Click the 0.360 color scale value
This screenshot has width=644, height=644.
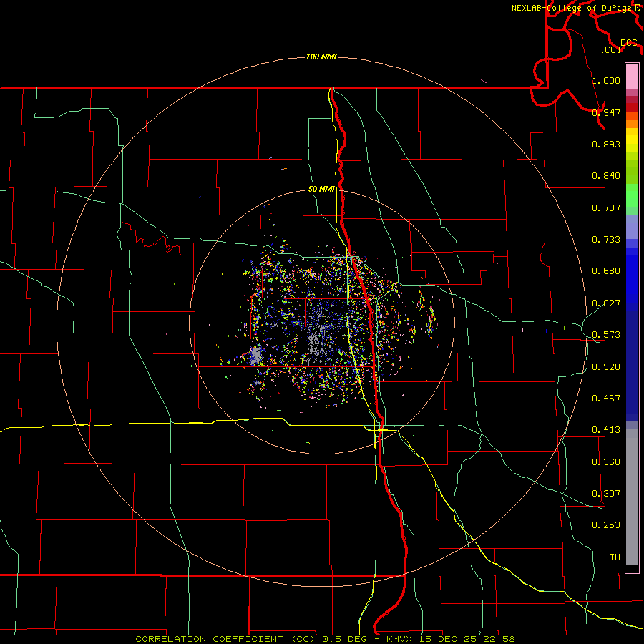click(606, 462)
